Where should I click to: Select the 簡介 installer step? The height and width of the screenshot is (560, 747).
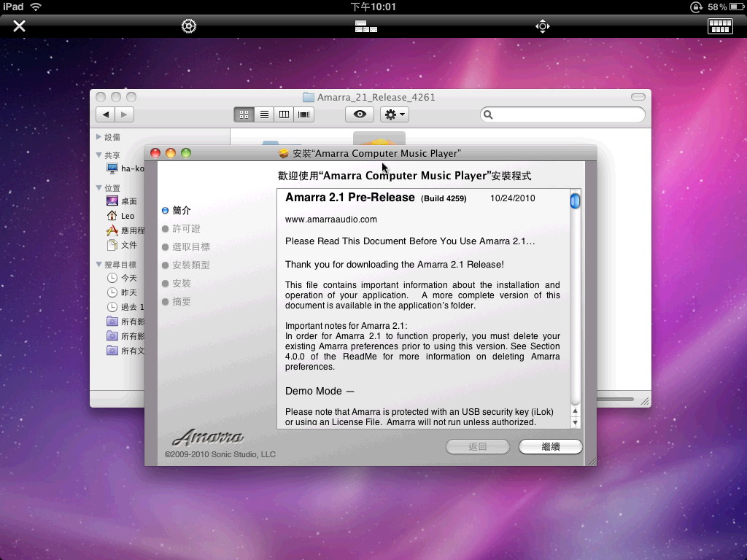(177, 211)
